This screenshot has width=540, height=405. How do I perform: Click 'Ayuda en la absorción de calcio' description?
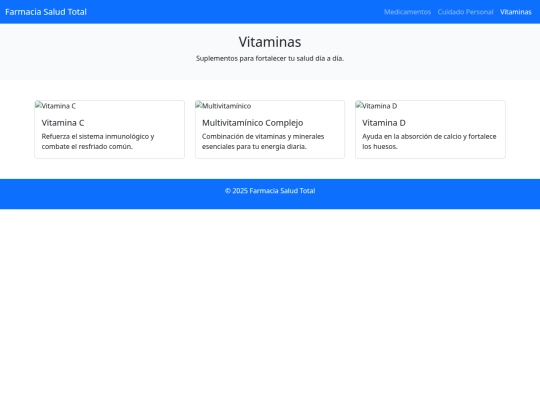[429, 142]
